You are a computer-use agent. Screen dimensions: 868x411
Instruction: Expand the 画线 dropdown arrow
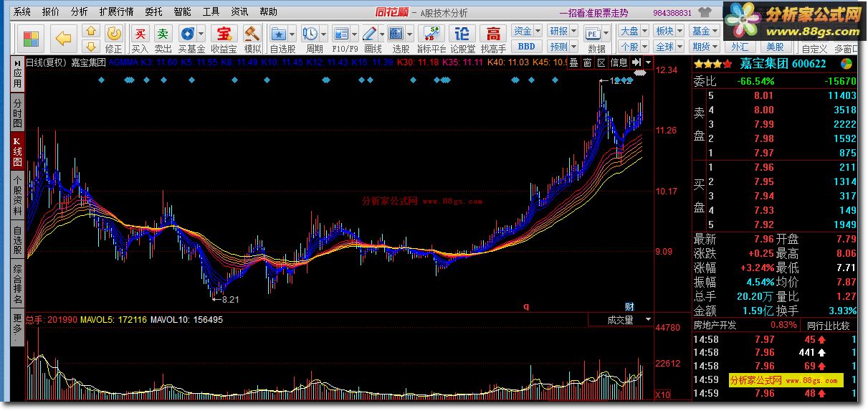382,33
